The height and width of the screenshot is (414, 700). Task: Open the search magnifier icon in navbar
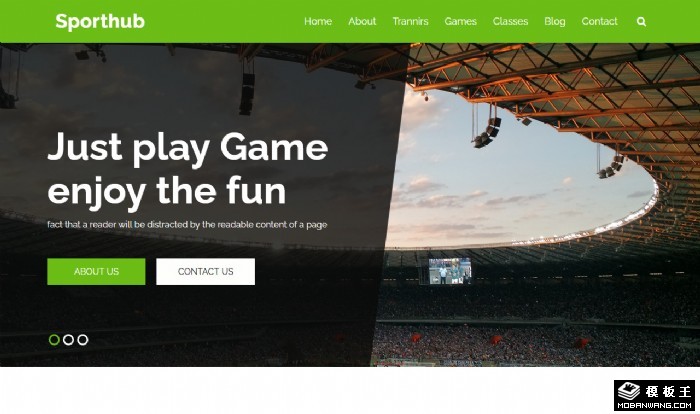[x=641, y=21]
